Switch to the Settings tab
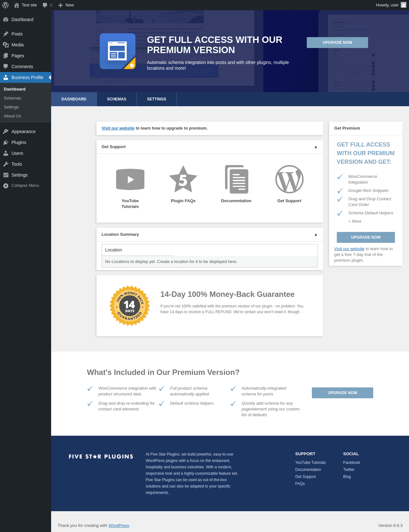The width and height of the screenshot is (409, 532). coord(157,99)
